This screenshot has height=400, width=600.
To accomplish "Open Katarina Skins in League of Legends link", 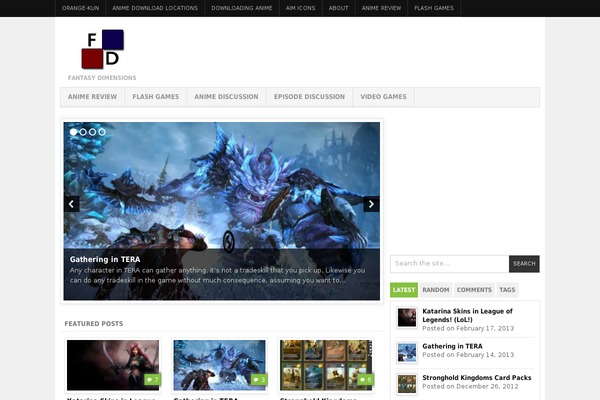I will click(x=467, y=315).
